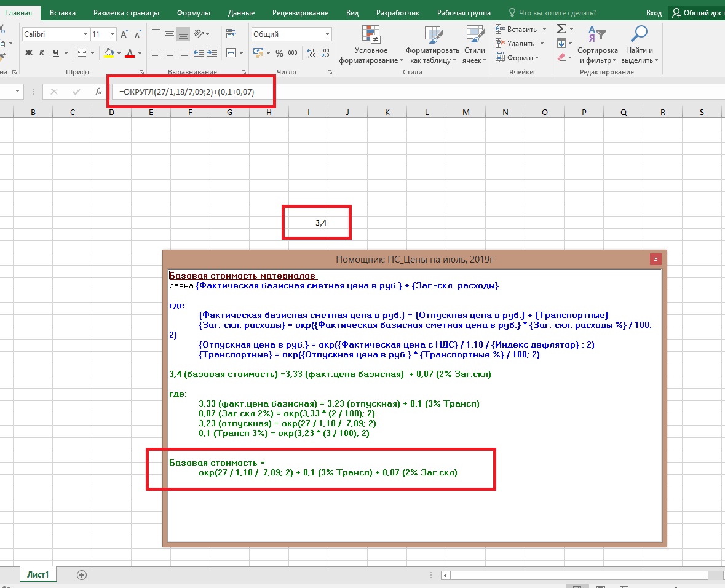The width and height of the screenshot is (725, 588).
Task: Align cell text right
Action: (183, 53)
